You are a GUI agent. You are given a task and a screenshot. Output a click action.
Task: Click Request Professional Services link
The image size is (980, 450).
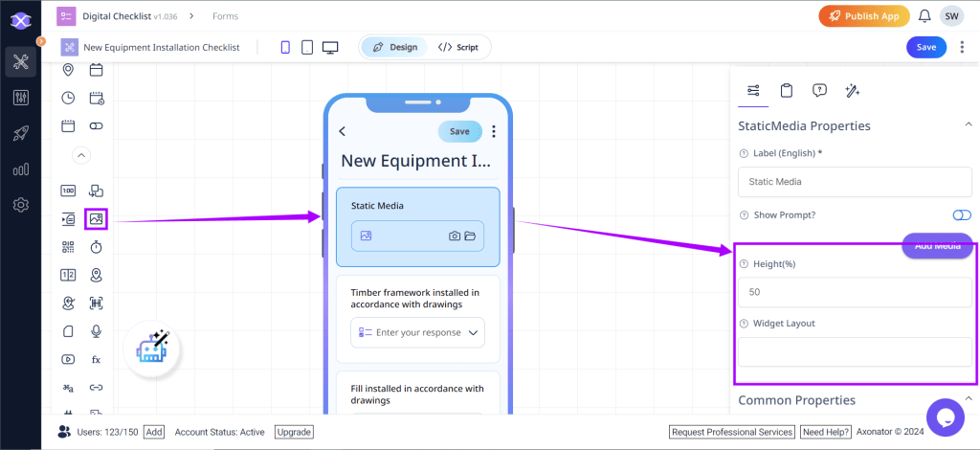click(732, 432)
